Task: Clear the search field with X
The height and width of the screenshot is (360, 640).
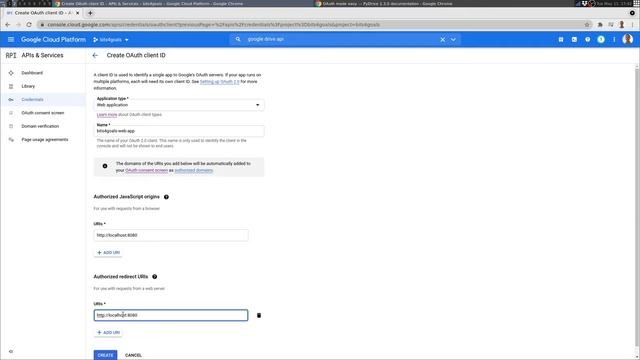Action: [442, 40]
